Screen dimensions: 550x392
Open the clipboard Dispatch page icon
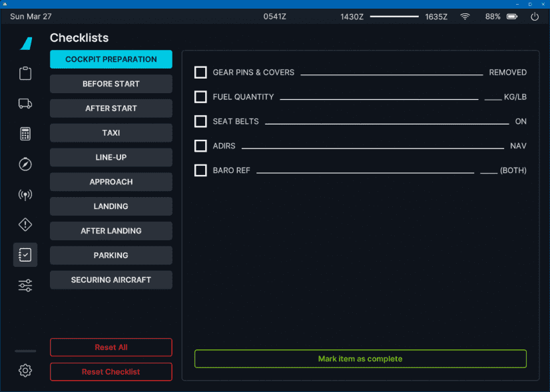(x=25, y=73)
